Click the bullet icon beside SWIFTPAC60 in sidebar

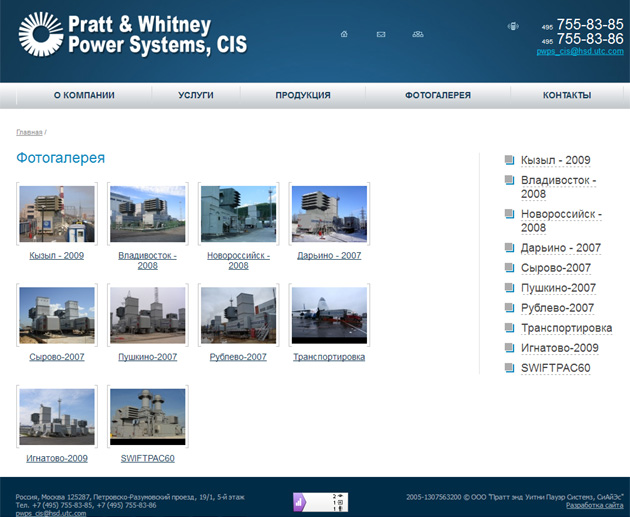(510, 368)
